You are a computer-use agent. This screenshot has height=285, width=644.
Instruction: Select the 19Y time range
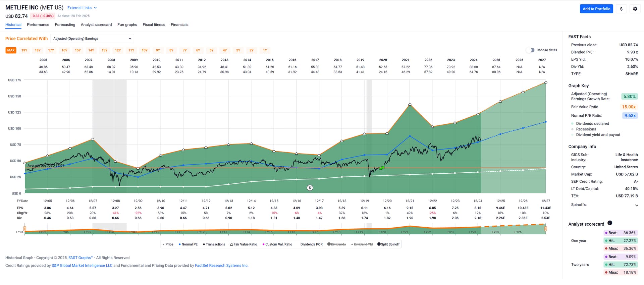tap(24, 50)
